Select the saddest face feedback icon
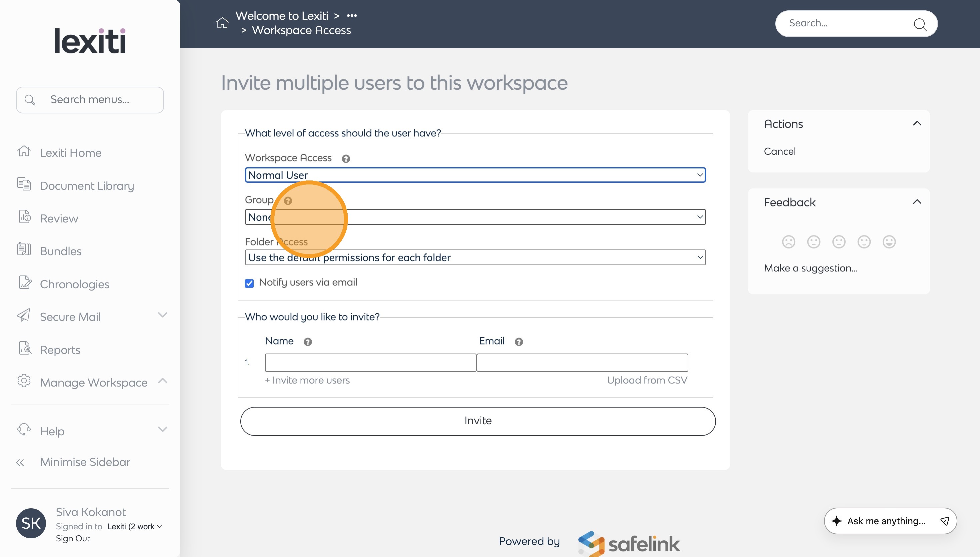 coord(788,242)
